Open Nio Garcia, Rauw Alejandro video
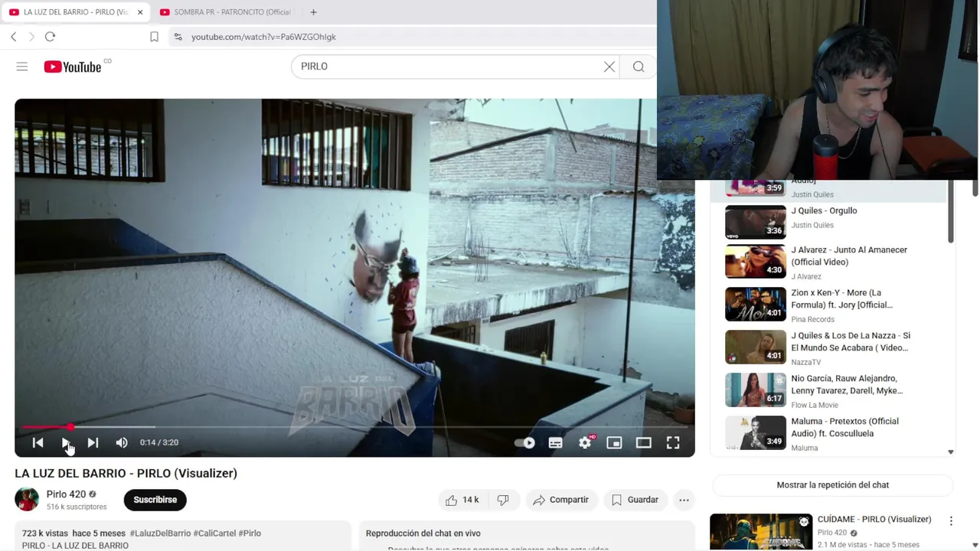This screenshot has height=551, width=980. (x=827, y=391)
